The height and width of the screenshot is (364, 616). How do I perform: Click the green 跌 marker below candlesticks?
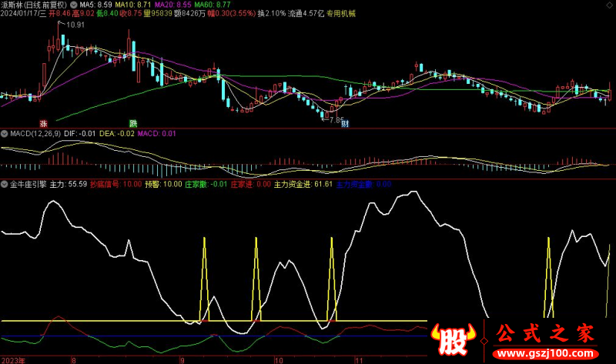click(x=132, y=123)
